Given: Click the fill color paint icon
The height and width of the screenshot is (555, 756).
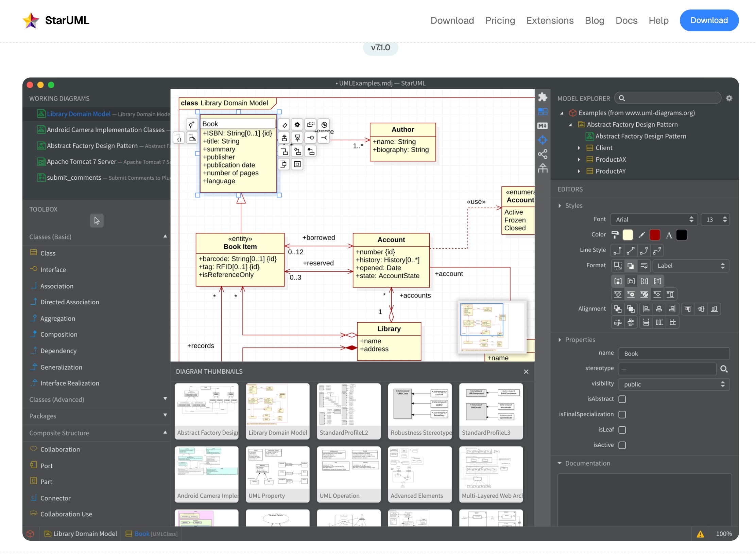Looking at the screenshot, I should click(x=615, y=235).
